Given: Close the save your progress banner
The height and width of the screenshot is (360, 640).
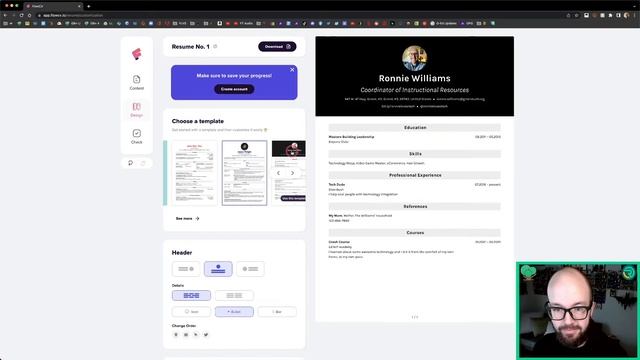Looking at the screenshot, I should tap(292, 70).
